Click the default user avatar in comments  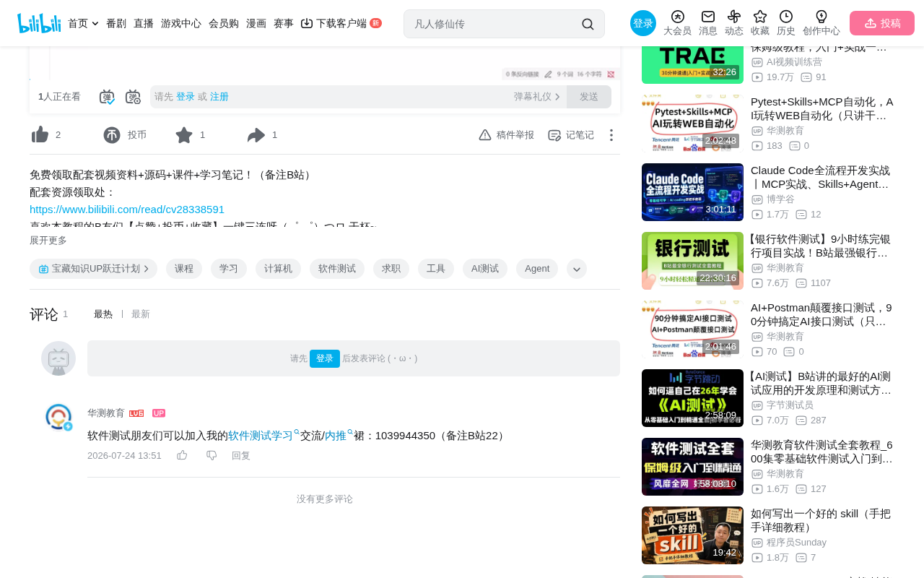click(58, 358)
